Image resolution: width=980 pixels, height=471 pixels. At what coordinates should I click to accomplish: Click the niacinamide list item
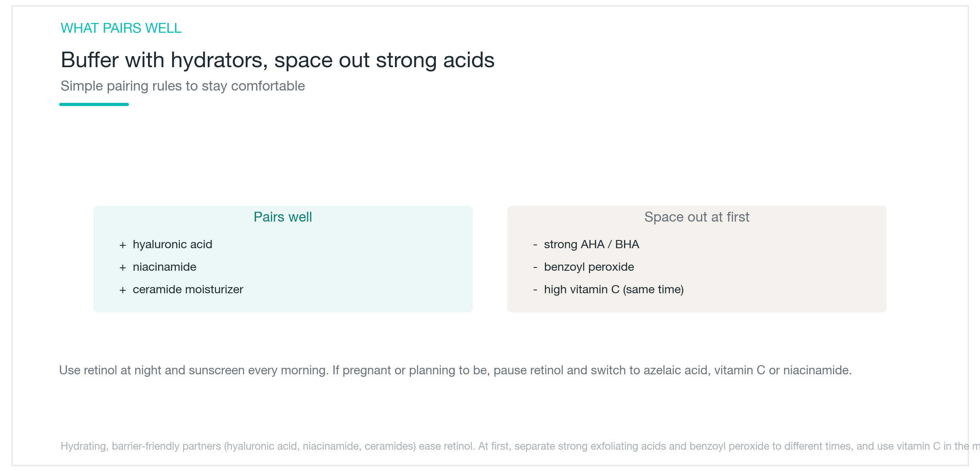[x=164, y=267]
